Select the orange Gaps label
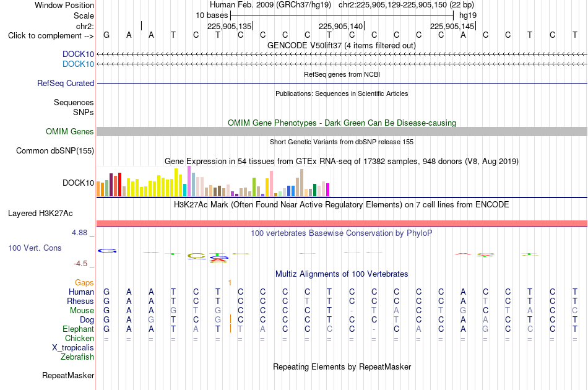This screenshot has width=588, height=390. point(84,282)
